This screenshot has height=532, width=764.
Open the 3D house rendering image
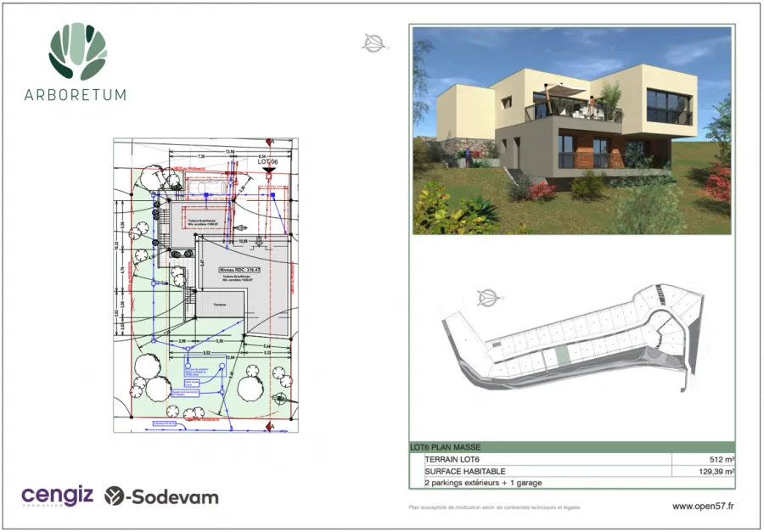(x=571, y=131)
